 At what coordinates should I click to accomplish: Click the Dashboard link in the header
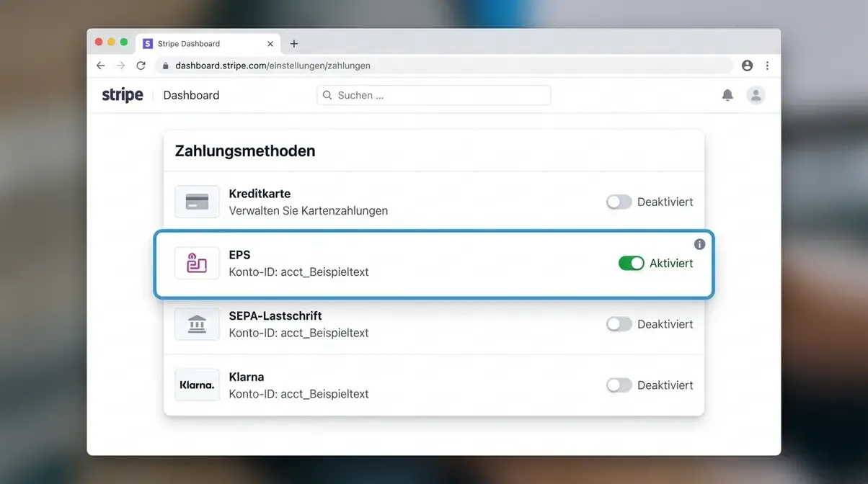pos(191,95)
